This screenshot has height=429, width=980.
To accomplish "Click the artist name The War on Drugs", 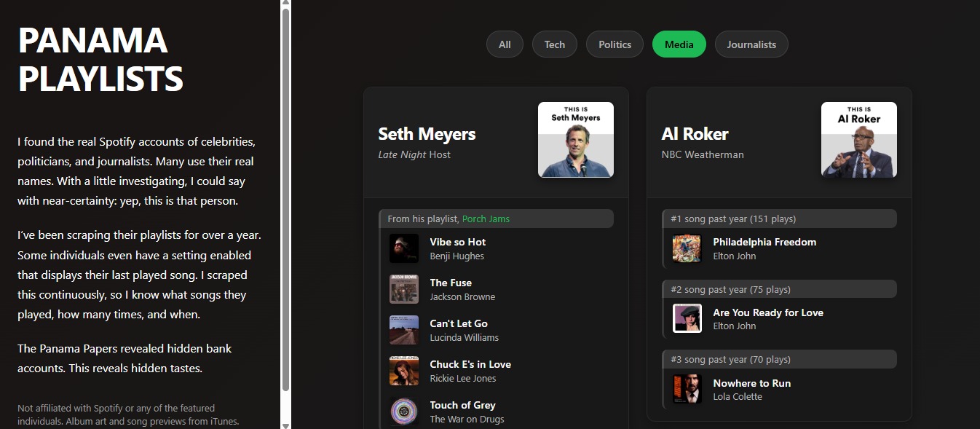I will click(x=467, y=420).
